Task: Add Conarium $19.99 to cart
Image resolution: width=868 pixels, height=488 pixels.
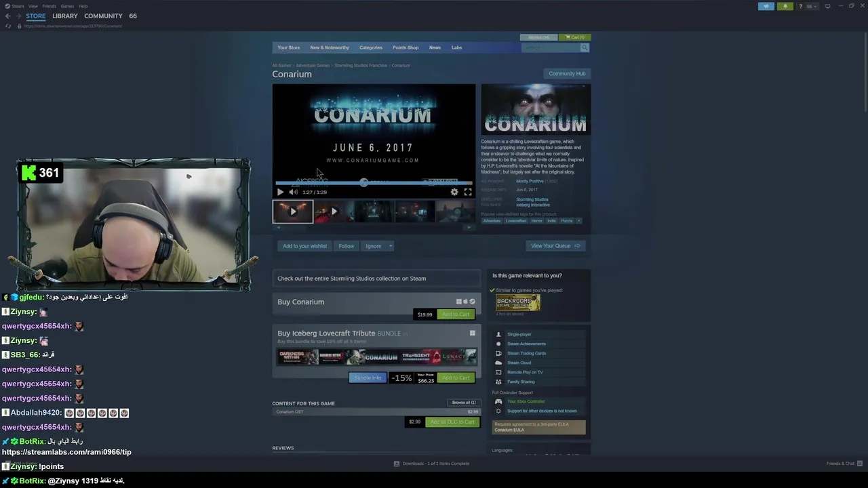Action: click(x=456, y=314)
